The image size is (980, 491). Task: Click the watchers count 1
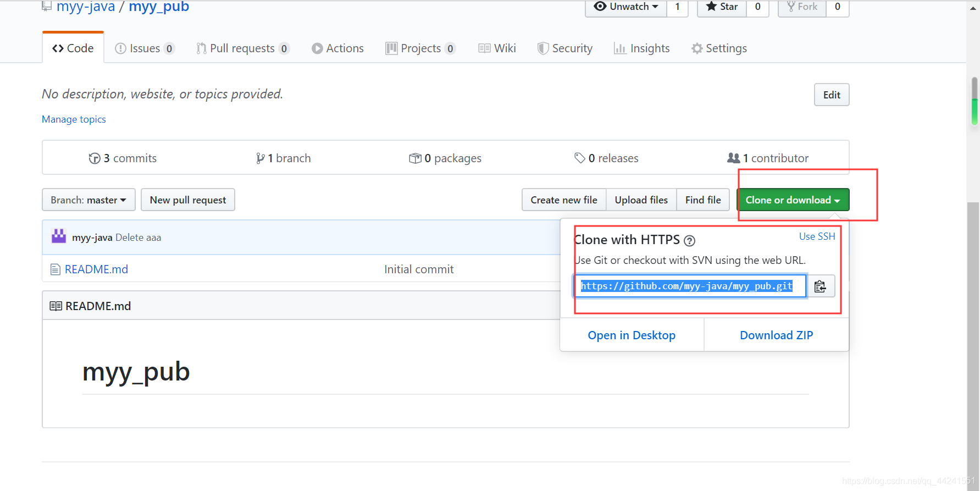tap(678, 7)
